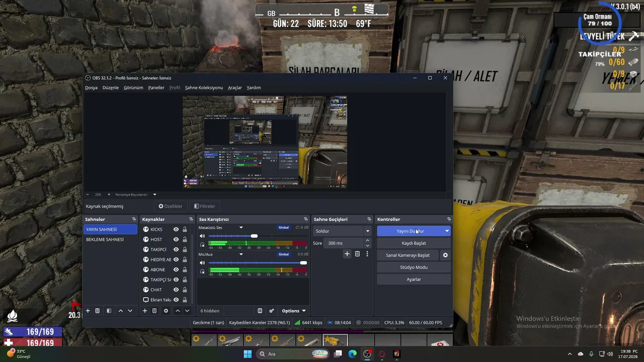
Task: Start recording with Kaydı Başlat
Action: tap(414, 243)
